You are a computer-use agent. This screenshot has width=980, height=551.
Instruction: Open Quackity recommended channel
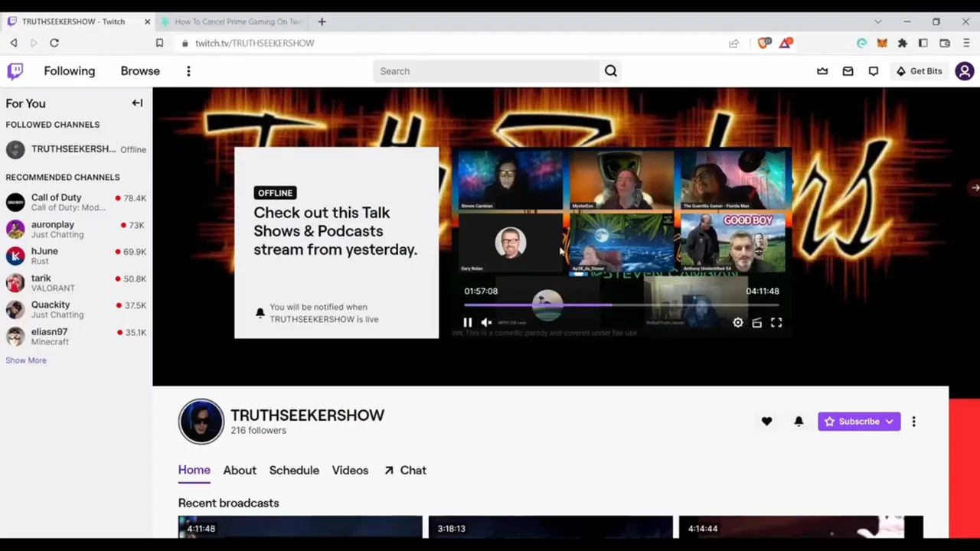76,309
